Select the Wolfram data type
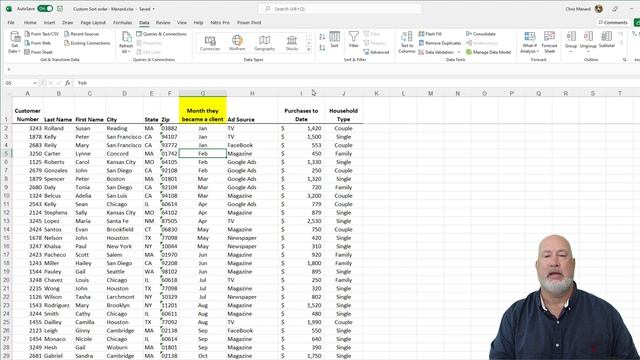Screen dimensions: 640x360 (237, 43)
